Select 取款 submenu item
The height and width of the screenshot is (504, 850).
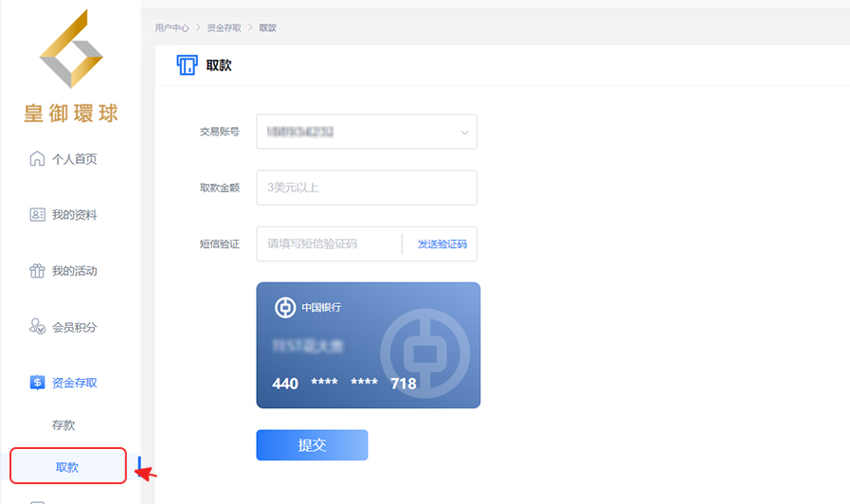point(68,467)
